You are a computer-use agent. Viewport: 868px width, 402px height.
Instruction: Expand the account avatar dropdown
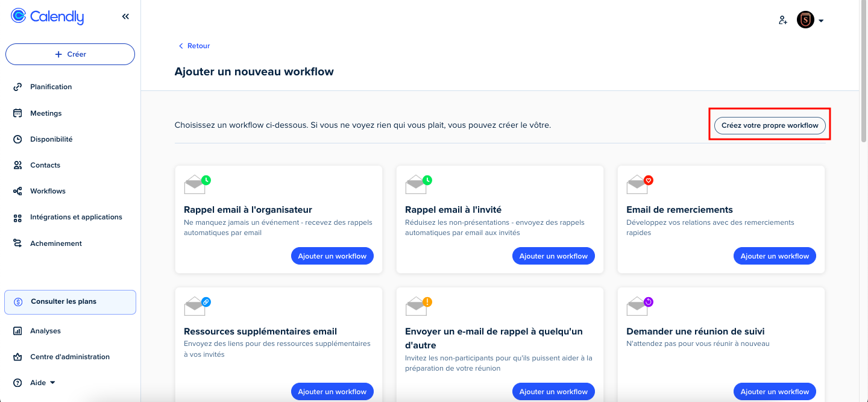810,20
